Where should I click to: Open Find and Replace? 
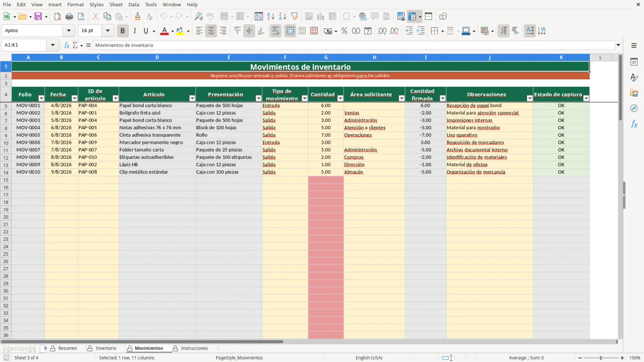[x=199, y=17]
